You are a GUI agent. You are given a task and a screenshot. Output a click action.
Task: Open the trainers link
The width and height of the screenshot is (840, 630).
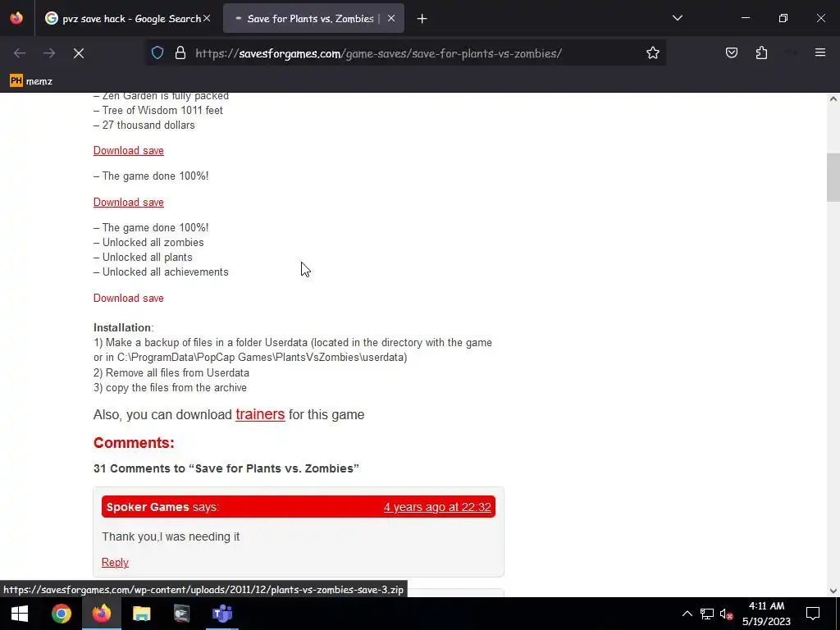point(260,414)
